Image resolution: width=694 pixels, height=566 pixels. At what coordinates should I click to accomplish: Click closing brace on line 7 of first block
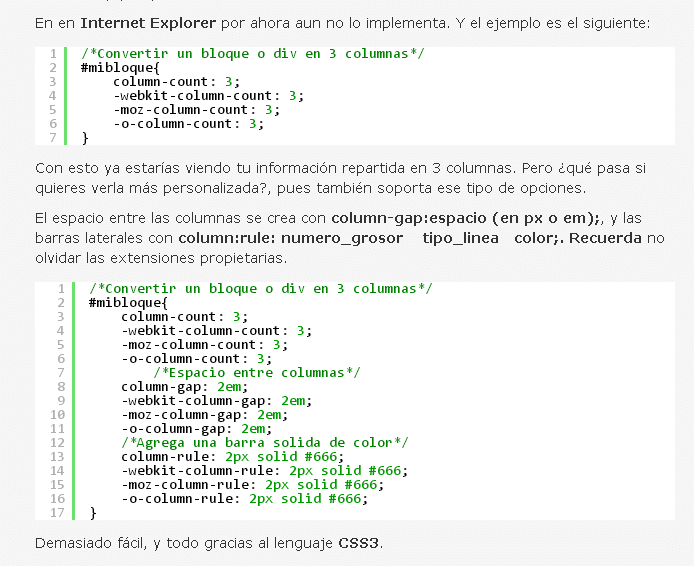point(85,138)
